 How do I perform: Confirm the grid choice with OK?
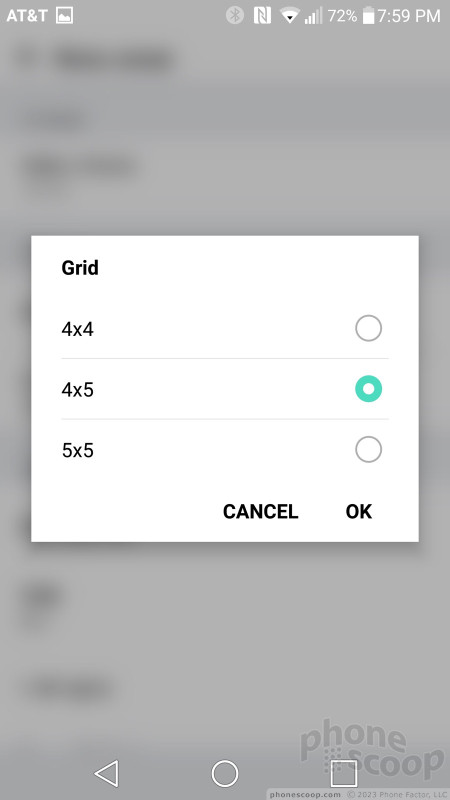coord(359,511)
